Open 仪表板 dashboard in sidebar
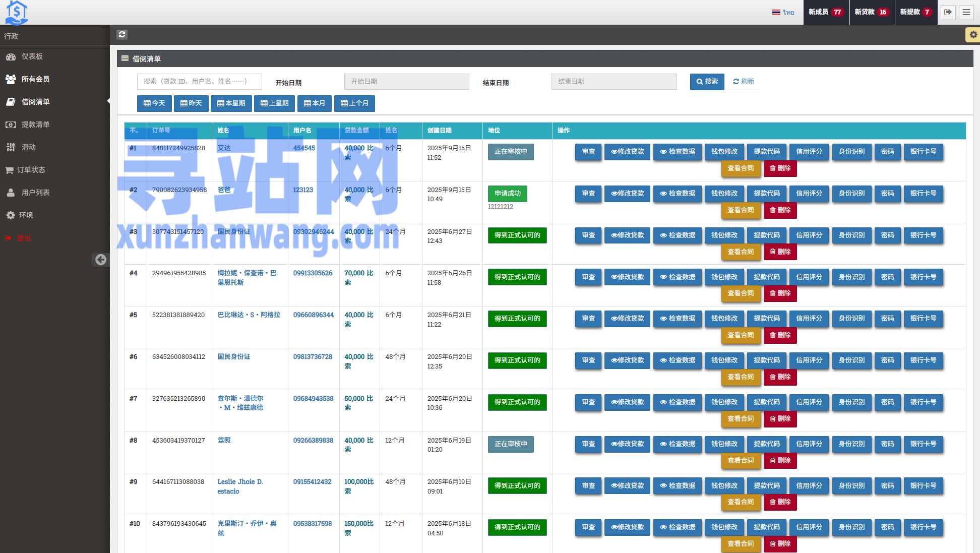980x553 pixels. [x=32, y=56]
